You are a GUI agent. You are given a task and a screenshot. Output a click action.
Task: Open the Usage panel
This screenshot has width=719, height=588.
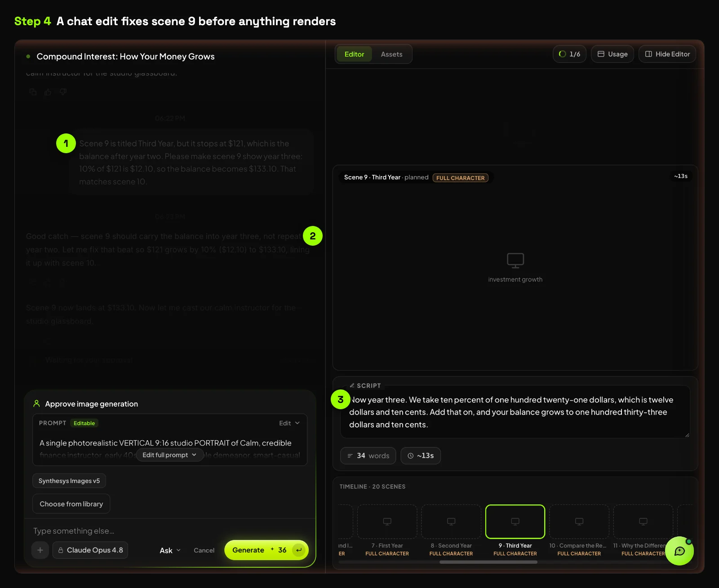pos(612,54)
